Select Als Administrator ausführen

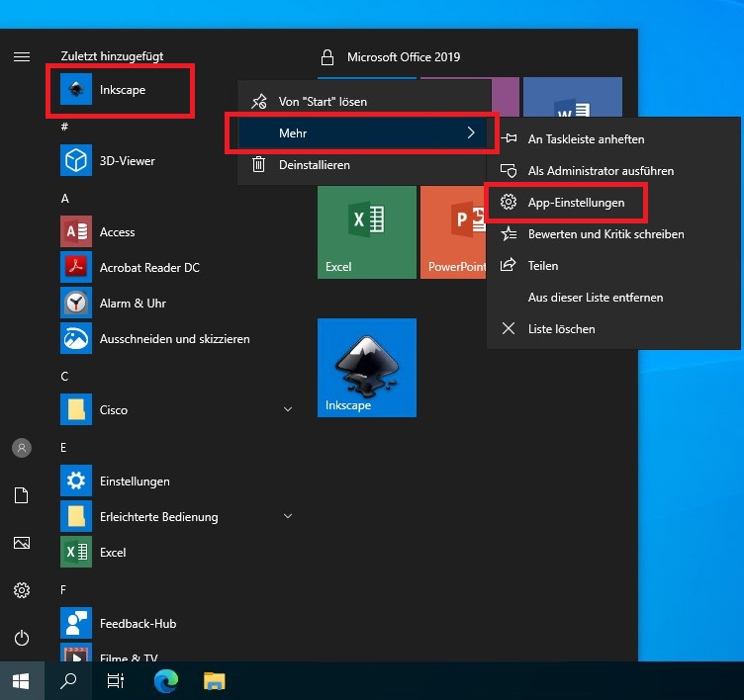pos(601,170)
